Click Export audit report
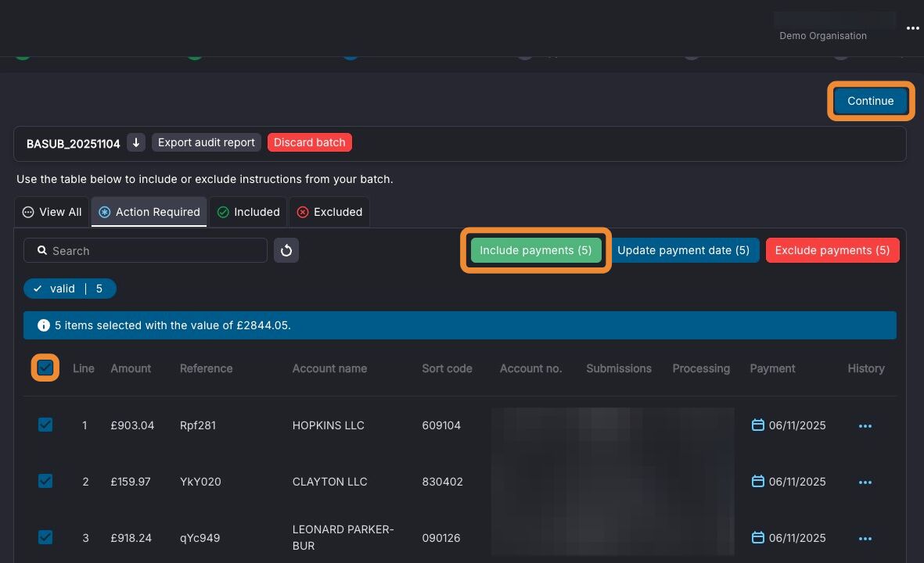The height and width of the screenshot is (563, 924). click(207, 142)
